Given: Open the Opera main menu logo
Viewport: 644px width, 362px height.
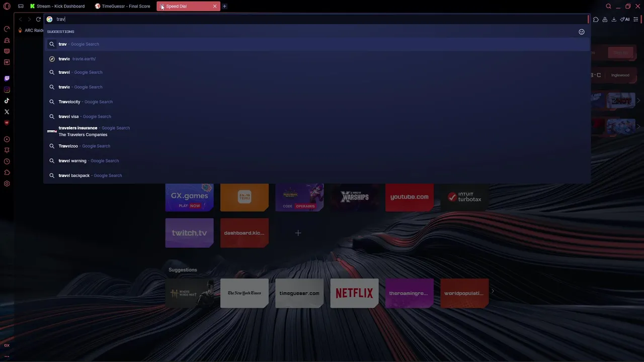Looking at the screenshot, I should click(x=7, y=6).
